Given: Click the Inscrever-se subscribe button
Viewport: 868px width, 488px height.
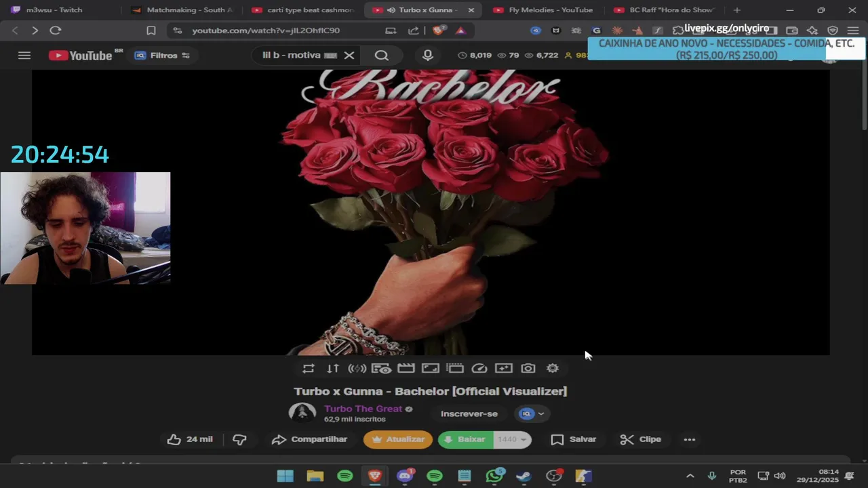Looking at the screenshot, I should click(469, 413).
